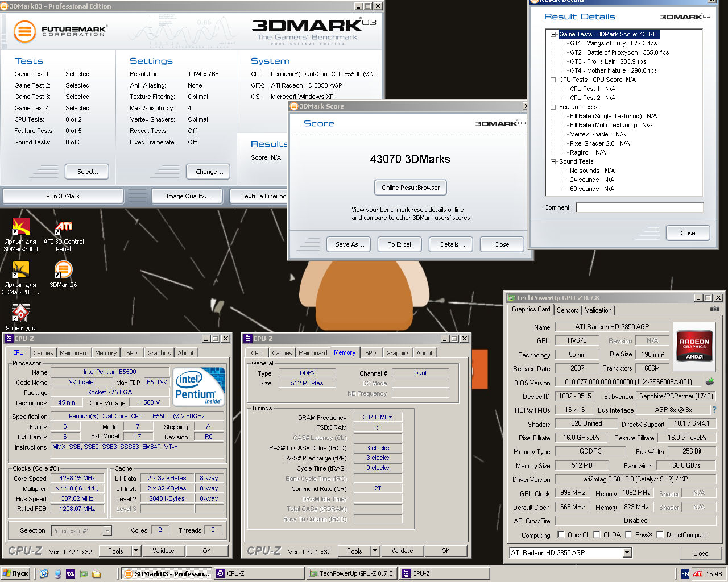Tick the DirectCompute checkbox in GPU-Z
Image resolution: width=728 pixels, height=582 pixels.
(660, 535)
